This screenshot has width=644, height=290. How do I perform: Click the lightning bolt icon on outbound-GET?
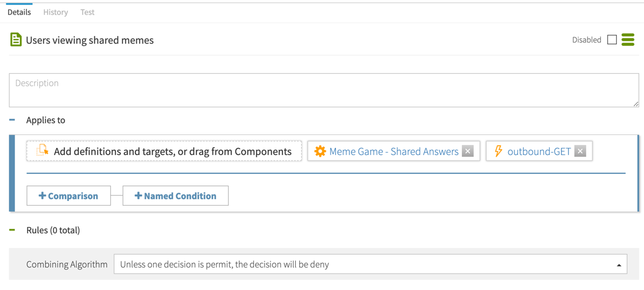[x=498, y=151]
